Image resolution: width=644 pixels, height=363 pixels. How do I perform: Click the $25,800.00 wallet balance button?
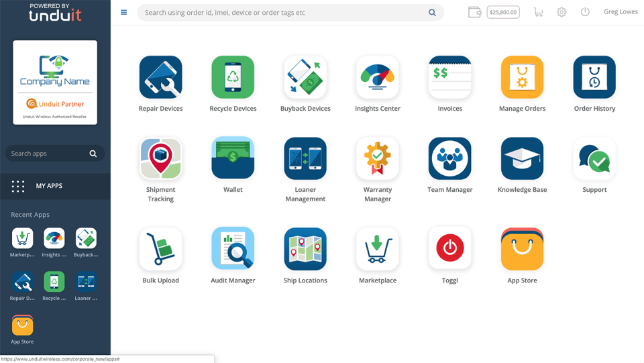(503, 12)
